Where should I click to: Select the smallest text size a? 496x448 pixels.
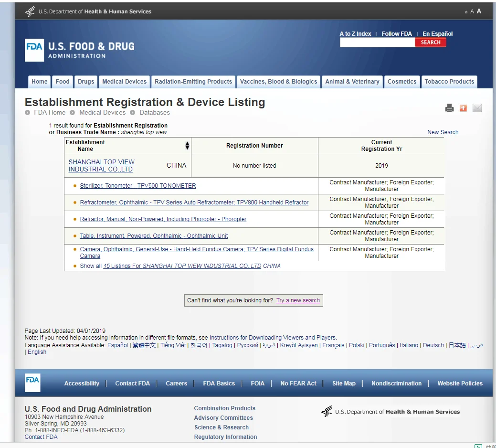(x=466, y=12)
